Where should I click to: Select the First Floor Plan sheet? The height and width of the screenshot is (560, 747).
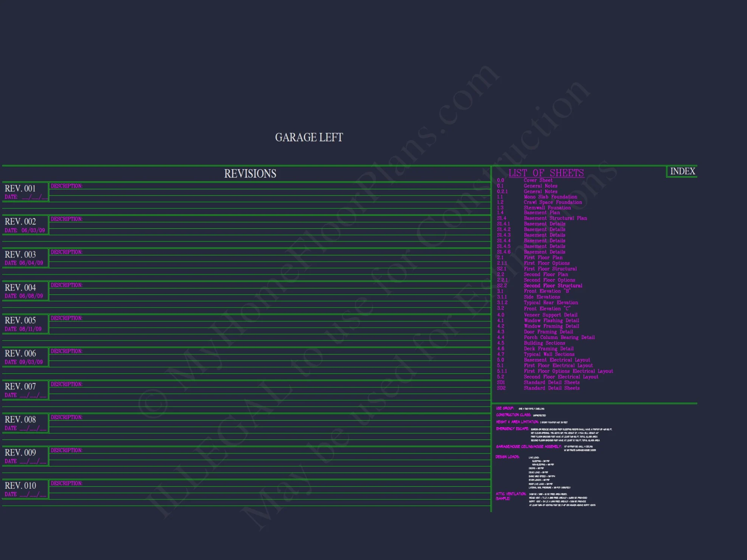[x=543, y=258]
